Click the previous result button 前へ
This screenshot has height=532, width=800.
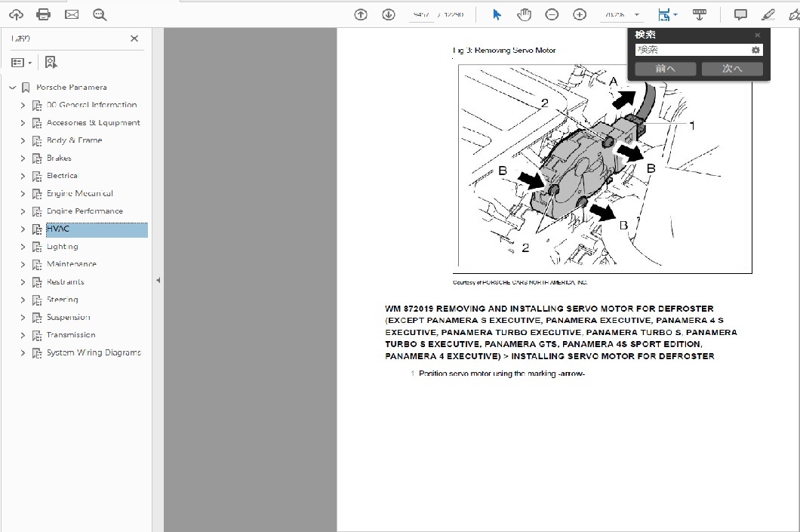click(x=666, y=69)
